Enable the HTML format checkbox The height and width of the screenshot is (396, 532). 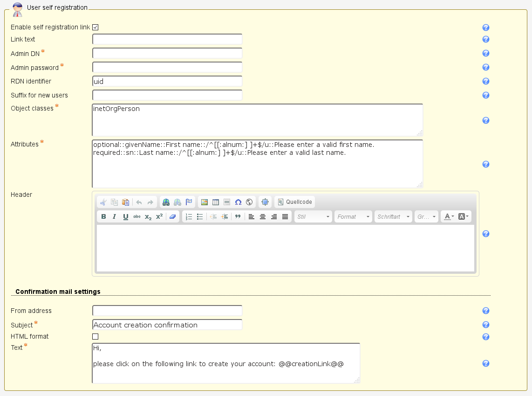click(95, 336)
